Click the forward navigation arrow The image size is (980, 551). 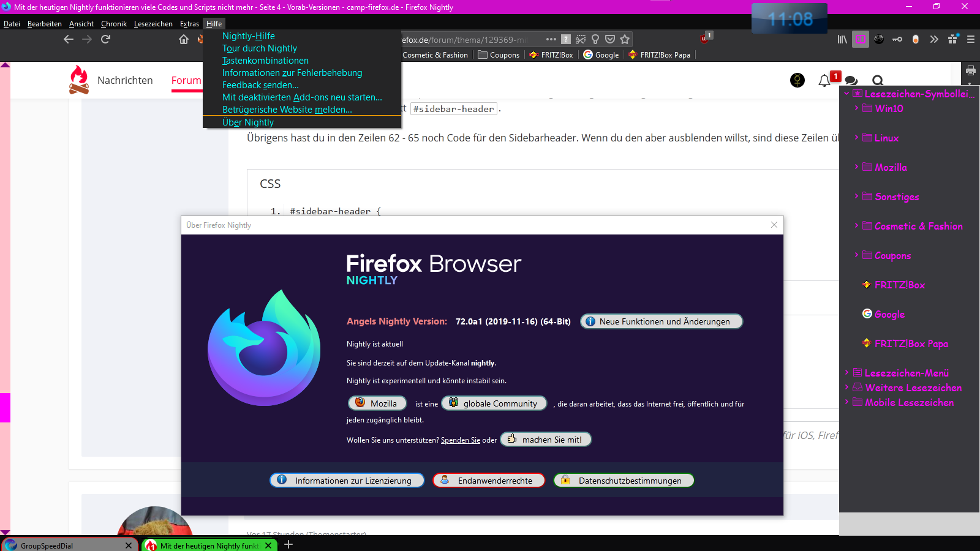coord(87,39)
